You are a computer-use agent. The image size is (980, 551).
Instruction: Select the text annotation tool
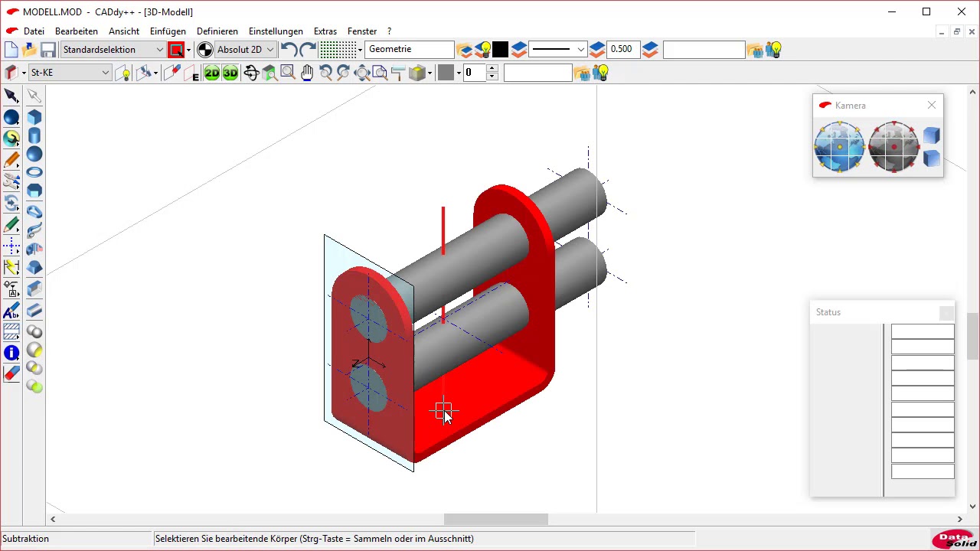11,311
